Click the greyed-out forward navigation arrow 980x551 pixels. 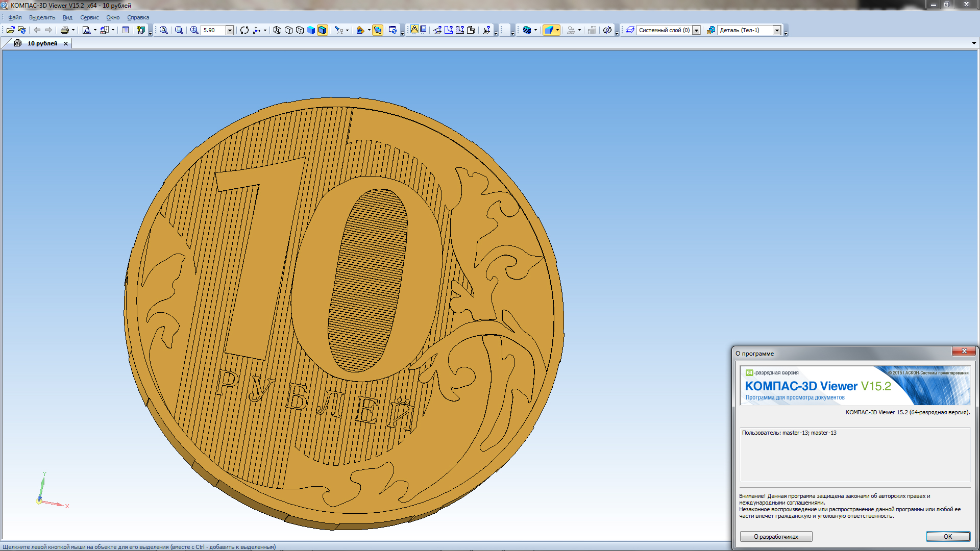48,30
